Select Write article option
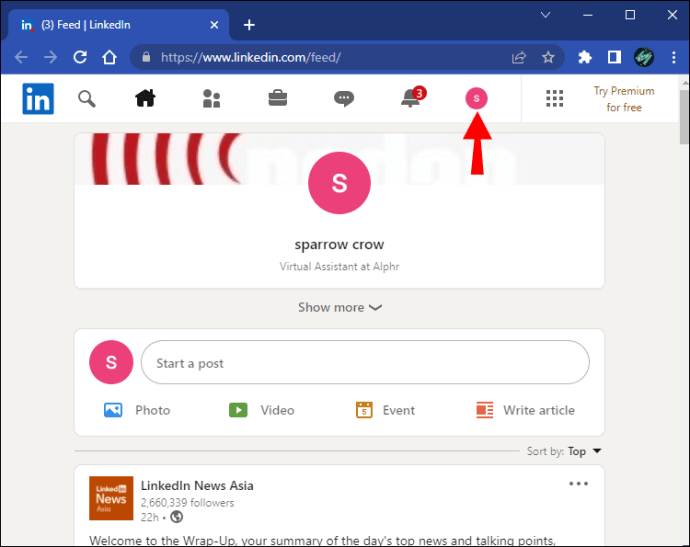The image size is (690, 547). pyautogui.click(x=525, y=410)
